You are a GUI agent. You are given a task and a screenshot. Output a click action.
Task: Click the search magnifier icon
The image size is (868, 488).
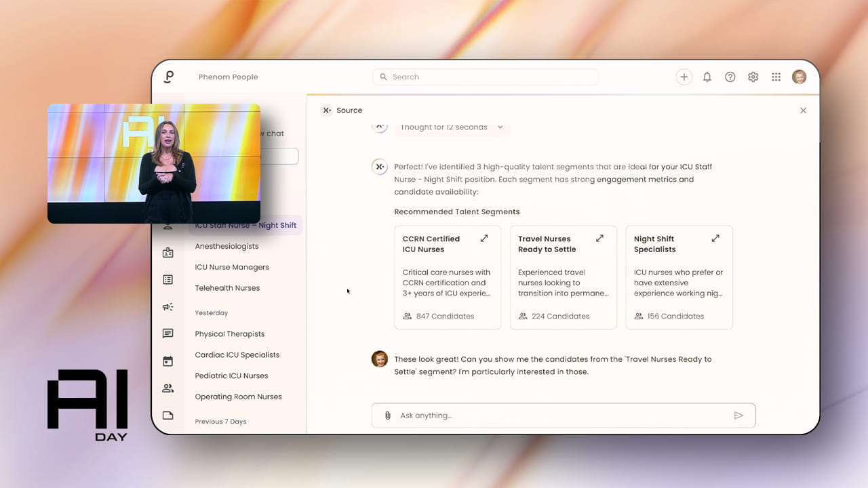tap(384, 77)
